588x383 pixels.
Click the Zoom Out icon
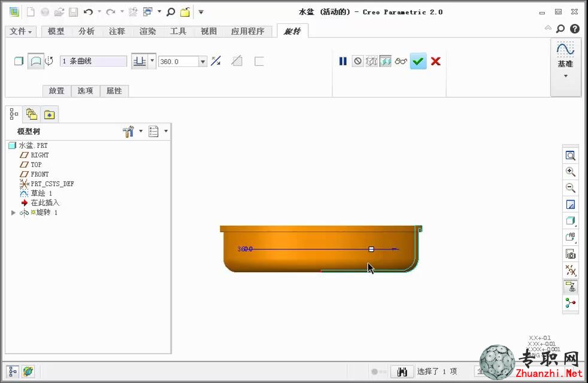tap(571, 188)
